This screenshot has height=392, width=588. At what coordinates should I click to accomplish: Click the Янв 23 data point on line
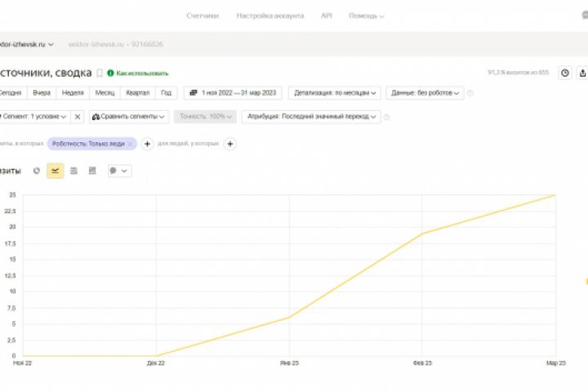(289, 318)
